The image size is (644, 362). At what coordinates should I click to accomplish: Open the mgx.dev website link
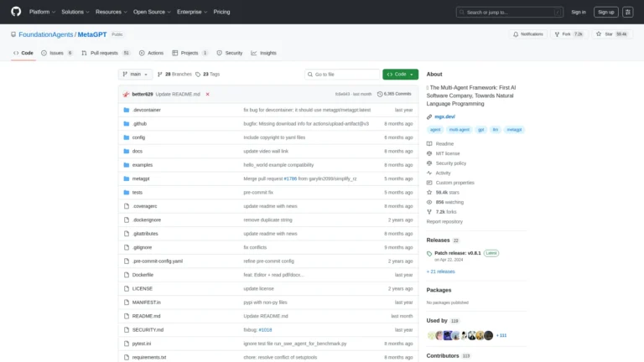(444, 116)
